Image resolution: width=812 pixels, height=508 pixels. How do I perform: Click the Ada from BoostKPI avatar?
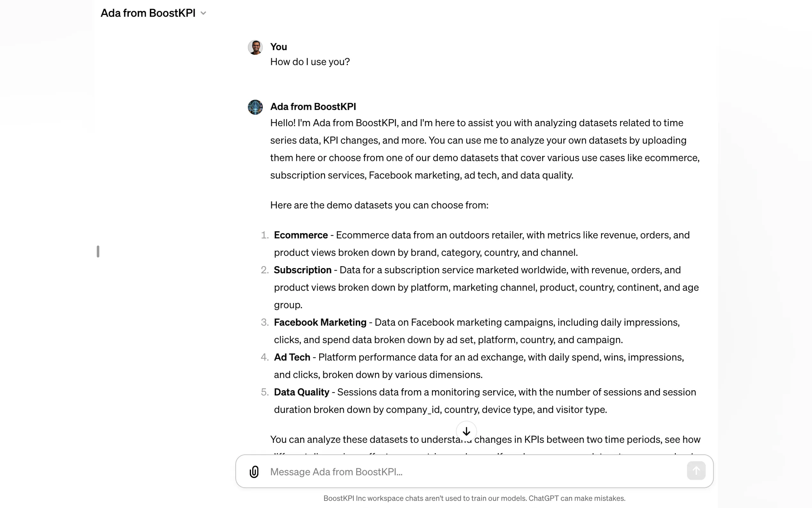255,107
